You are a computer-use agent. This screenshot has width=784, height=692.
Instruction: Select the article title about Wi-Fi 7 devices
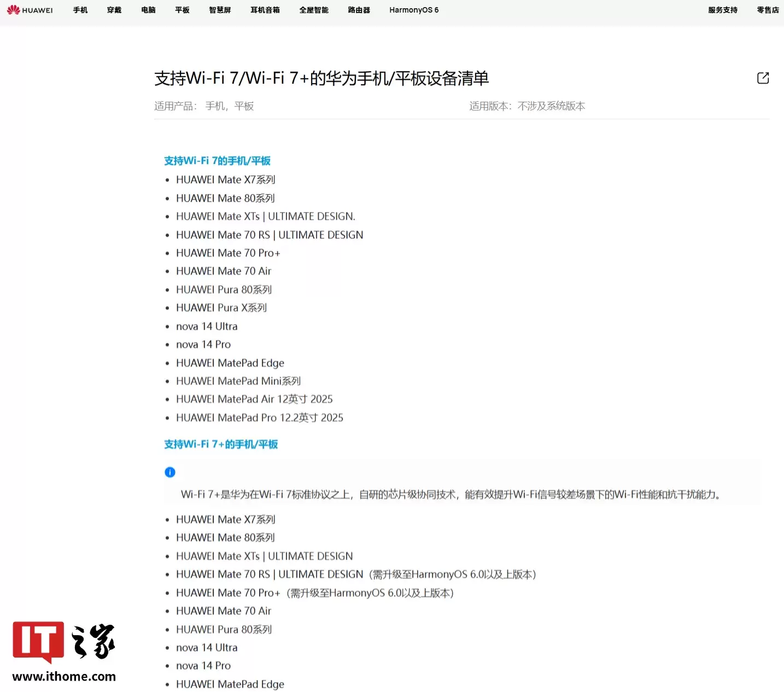(321, 79)
